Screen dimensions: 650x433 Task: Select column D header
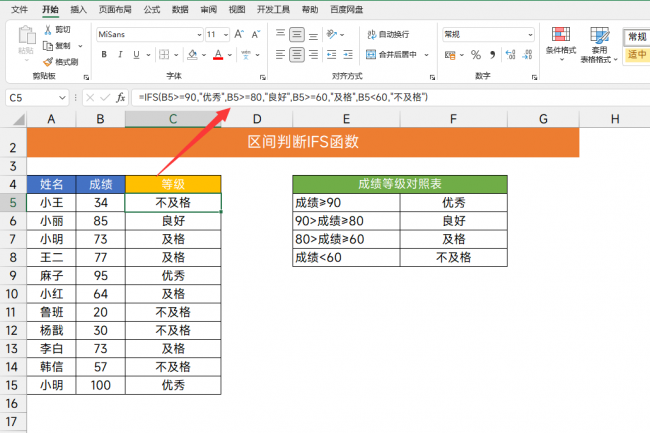[257, 119]
